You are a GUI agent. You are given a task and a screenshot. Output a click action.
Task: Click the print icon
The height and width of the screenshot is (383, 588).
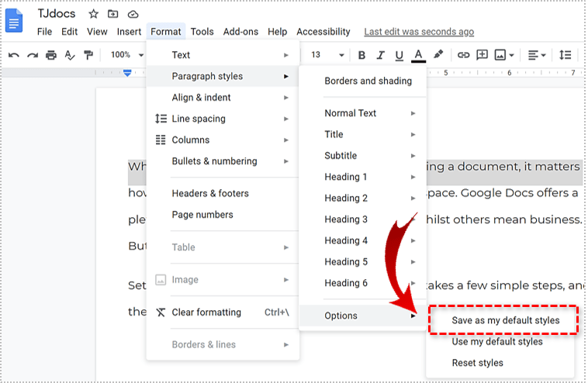pyautogui.click(x=51, y=55)
